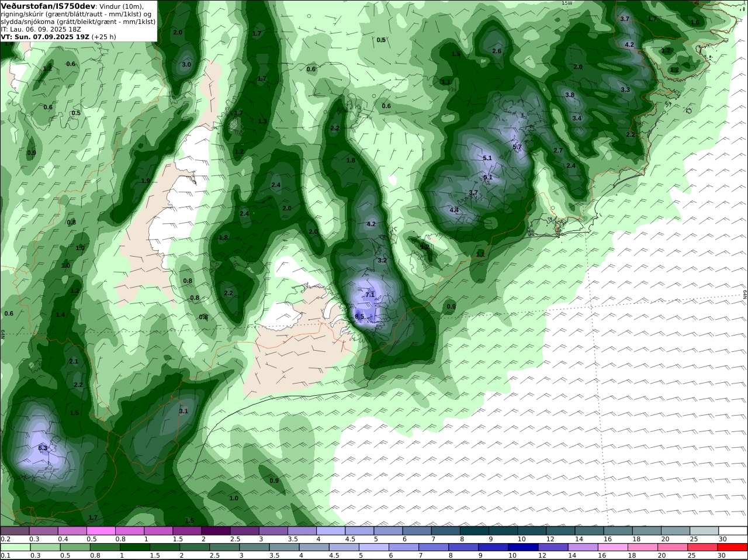The image size is (748, 560).
Task: Click the valid time VT: Sun. 07.09.2025 19Z
Action: [x=45, y=36]
